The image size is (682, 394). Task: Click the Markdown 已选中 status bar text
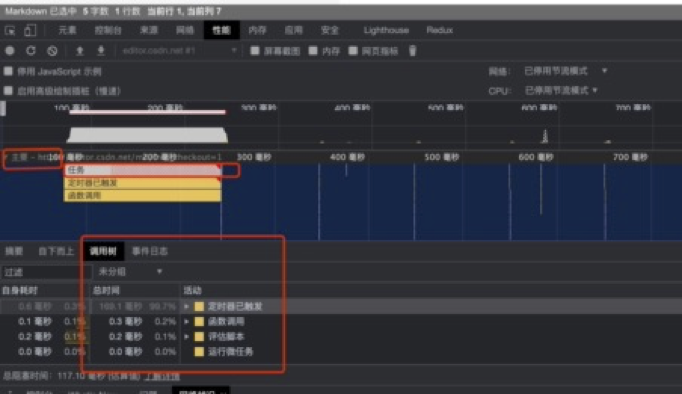(x=41, y=11)
